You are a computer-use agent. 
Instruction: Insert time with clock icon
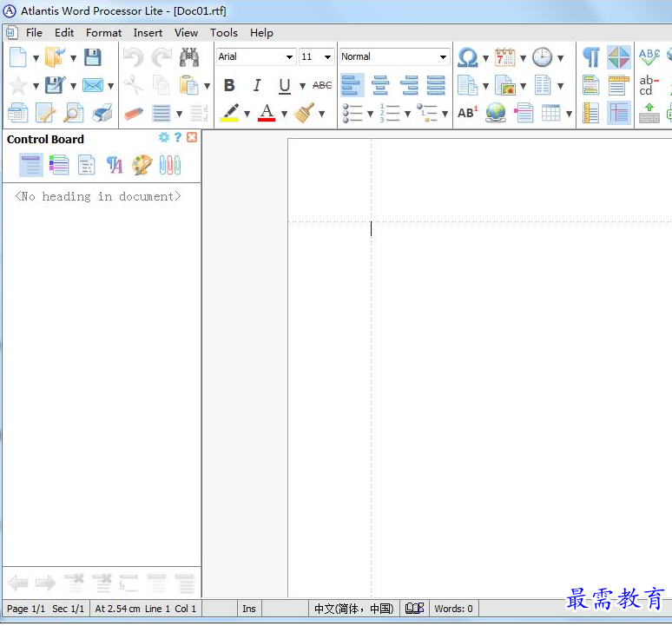pos(543,57)
